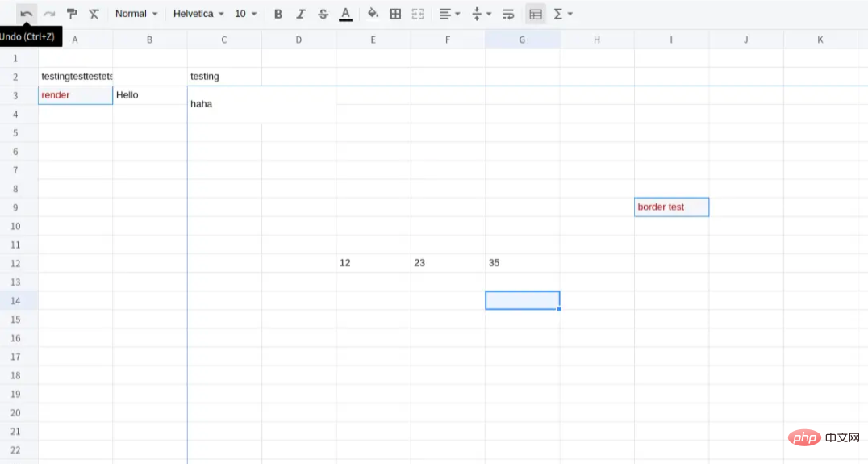Screen dimensions: 868x464
Task: Open the Helvetica font dropdown
Action: 198,14
